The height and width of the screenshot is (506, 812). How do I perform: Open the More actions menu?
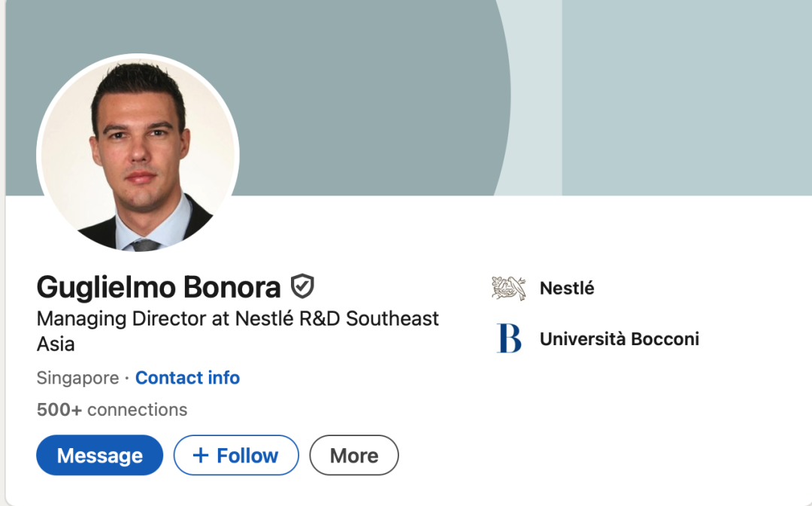(354, 456)
